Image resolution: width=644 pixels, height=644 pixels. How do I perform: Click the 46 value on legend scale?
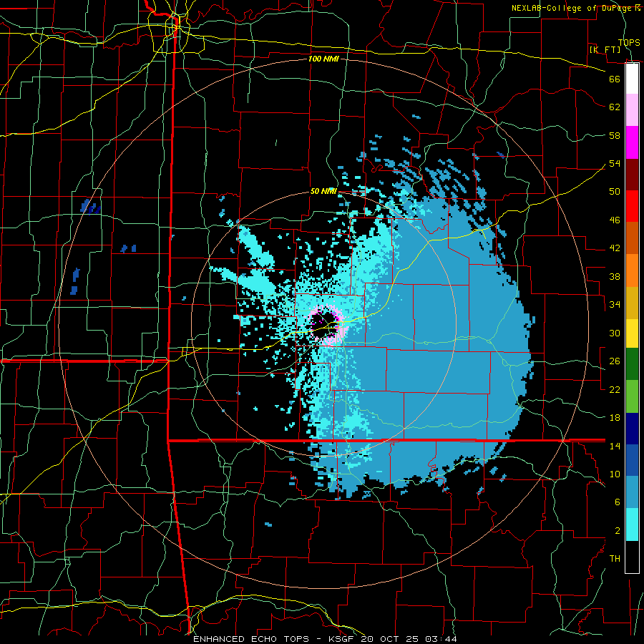615,220
